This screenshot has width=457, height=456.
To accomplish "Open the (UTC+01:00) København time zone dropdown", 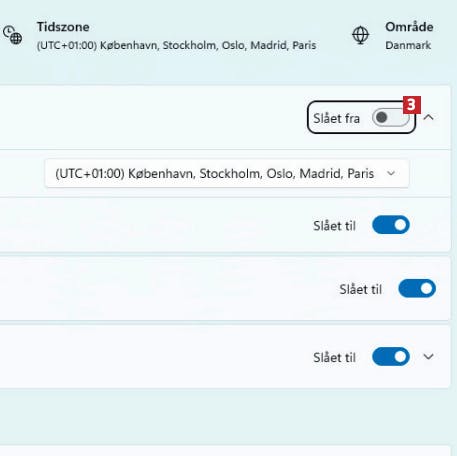I will tap(227, 173).
